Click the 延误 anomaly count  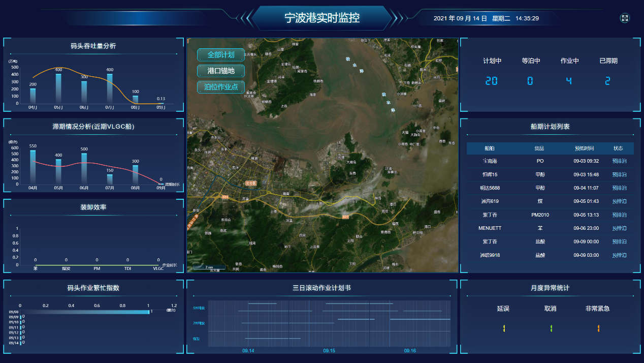coord(503,328)
